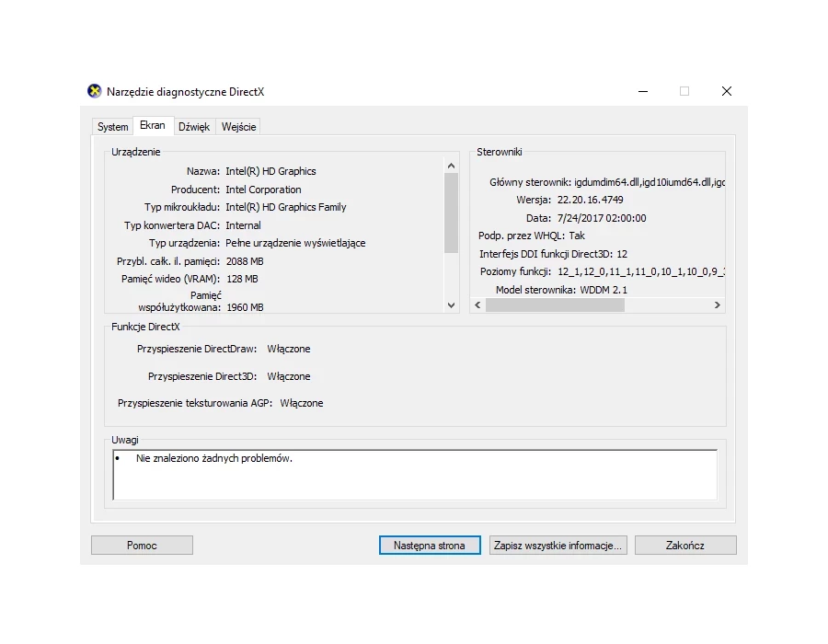
Task: Click the 'Internal' DAC type value
Action: pos(243,225)
